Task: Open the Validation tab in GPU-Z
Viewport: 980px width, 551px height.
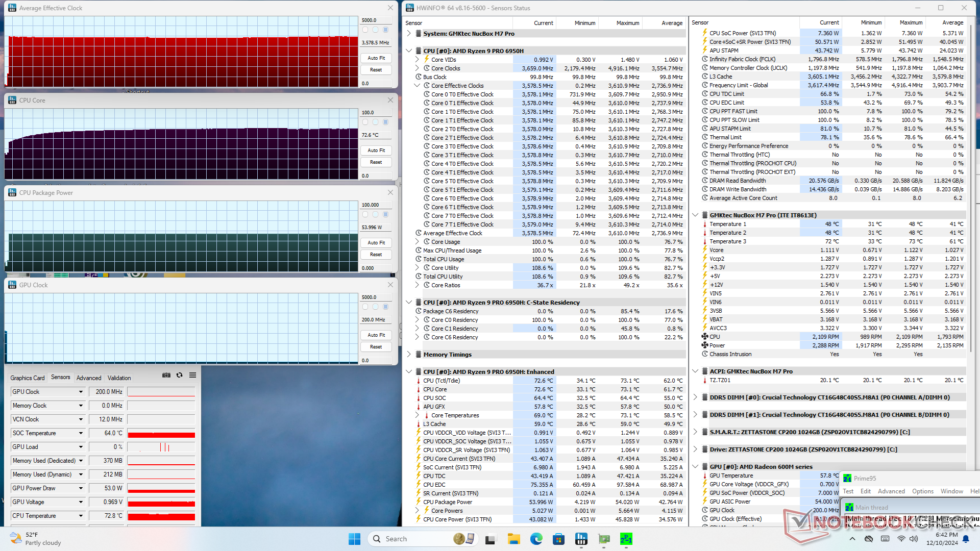Action: (119, 378)
